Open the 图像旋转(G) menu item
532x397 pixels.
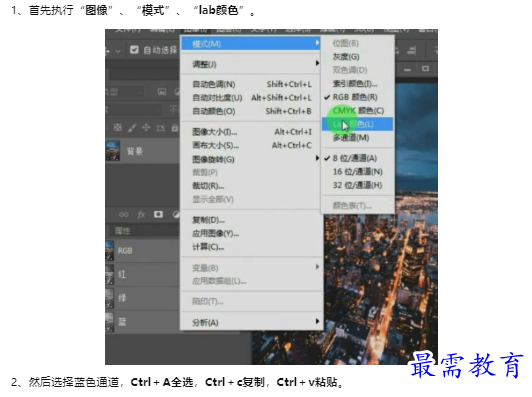pos(251,159)
